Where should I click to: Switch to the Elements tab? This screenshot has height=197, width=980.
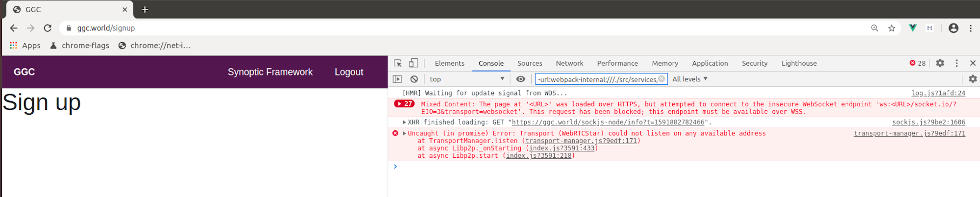click(x=449, y=63)
